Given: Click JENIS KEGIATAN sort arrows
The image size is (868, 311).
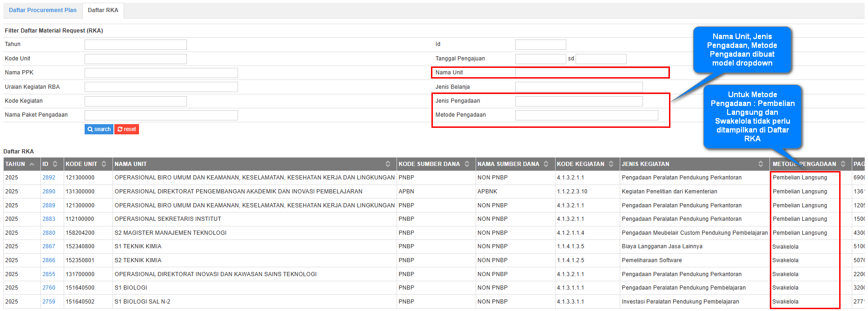Looking at the screenshot, I should coord(761,164).
